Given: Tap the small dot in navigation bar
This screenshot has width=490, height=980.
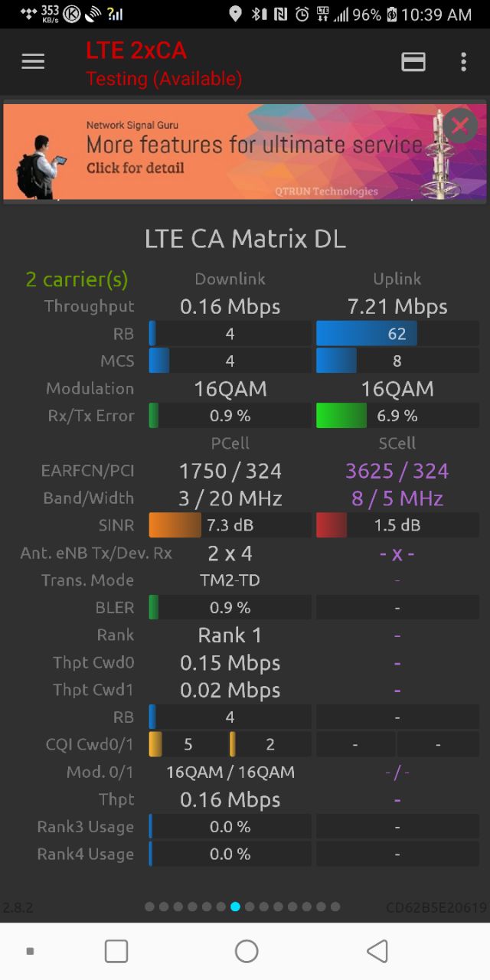Looking at the screenshot, I should (30, 951).
